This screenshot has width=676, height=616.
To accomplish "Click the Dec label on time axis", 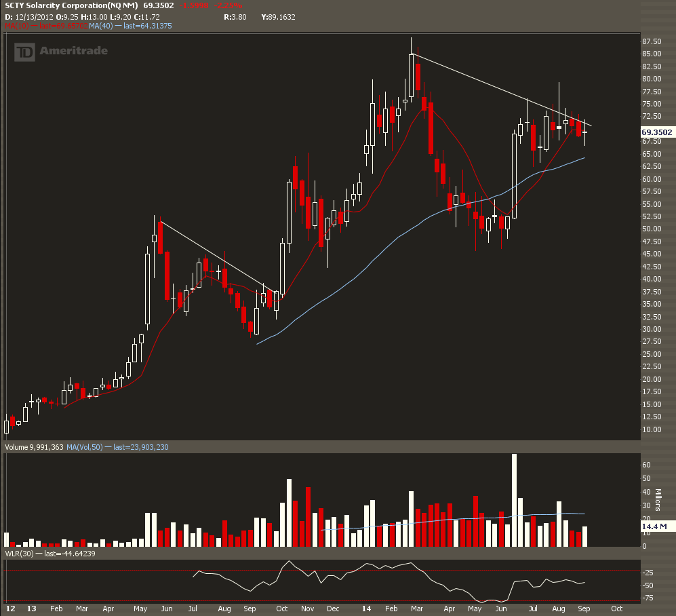I will tap(333, 609).
